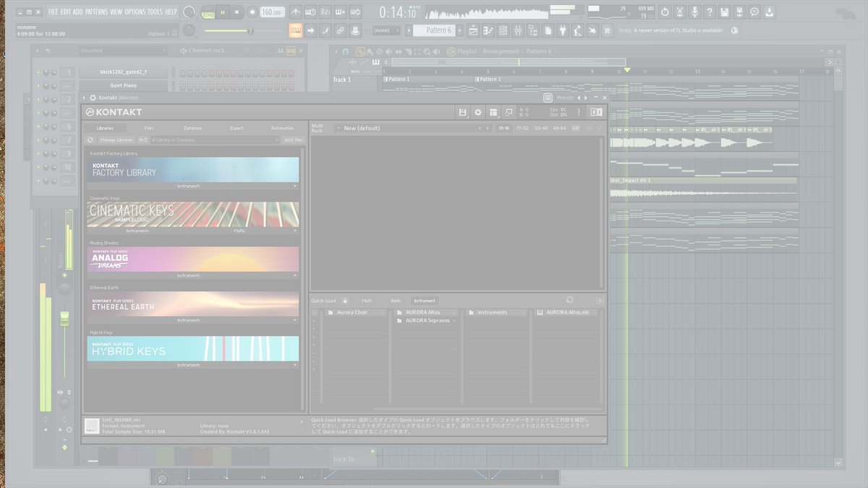Select rack page 49-64
Image resolution: width=868 pixels, height=488 pixels.
[x=559, y=128]
